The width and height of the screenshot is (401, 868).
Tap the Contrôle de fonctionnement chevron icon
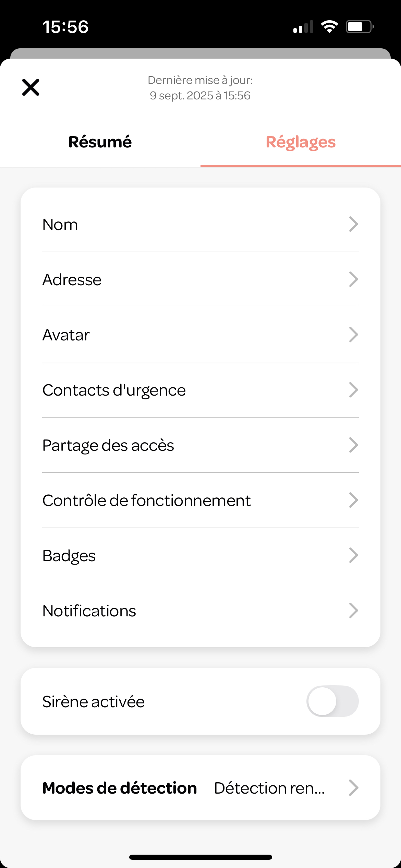[x=354, y=500]
